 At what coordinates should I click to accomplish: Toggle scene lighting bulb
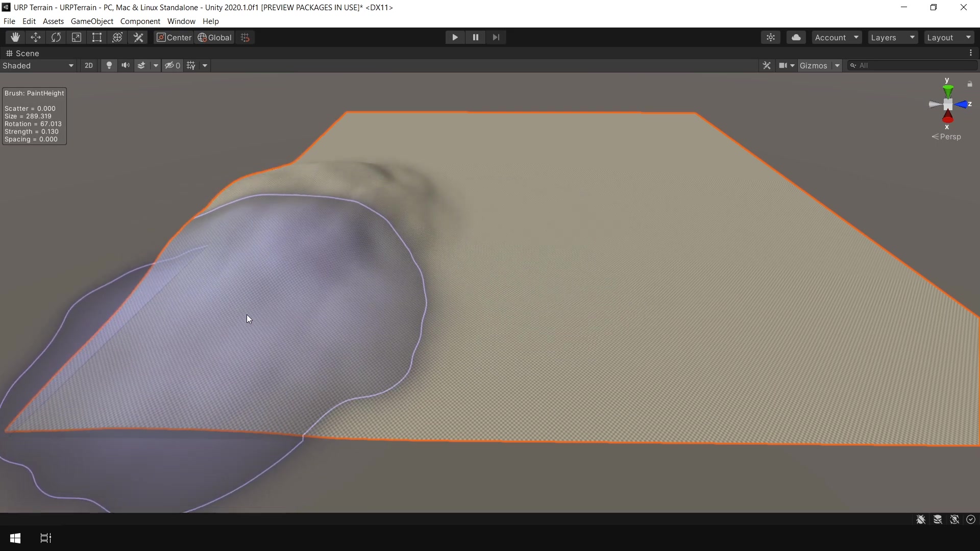pos(109,65)
